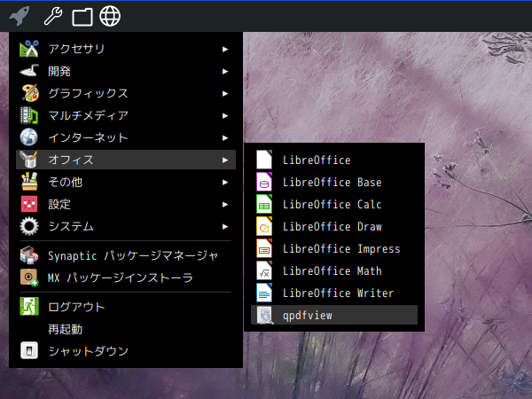532x399 pixels.
Task: Launch LibreOffice Base text label
Action: pos(332,182)
